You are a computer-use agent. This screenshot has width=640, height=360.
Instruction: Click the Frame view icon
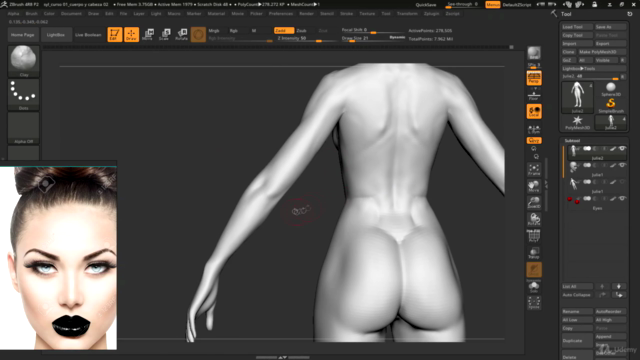click(x=534, y=169)
